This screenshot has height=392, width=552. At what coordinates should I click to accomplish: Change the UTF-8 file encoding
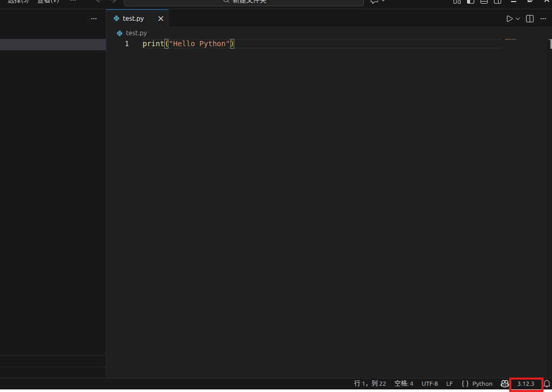point(430,384)
